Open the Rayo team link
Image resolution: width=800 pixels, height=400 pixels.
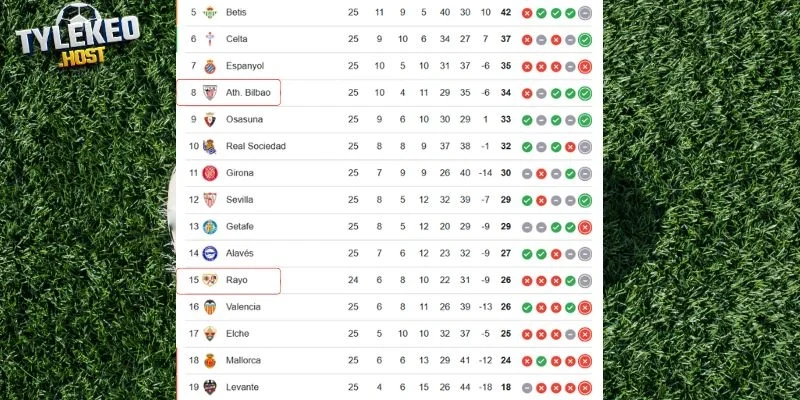237,280
